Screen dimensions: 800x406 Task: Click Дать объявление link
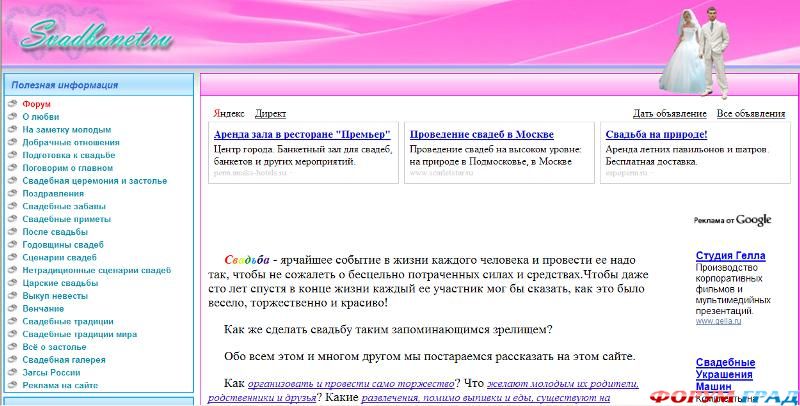tap(670, 114)
